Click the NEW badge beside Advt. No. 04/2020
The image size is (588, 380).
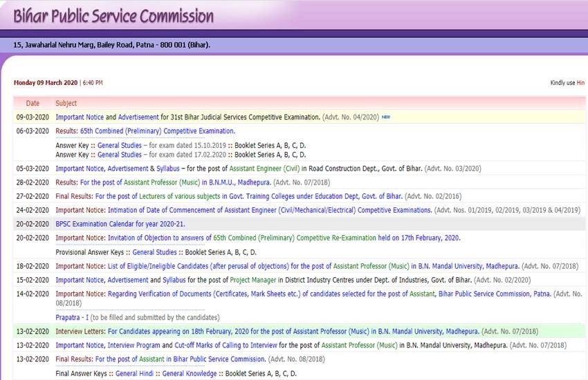[x=386, y=117]
